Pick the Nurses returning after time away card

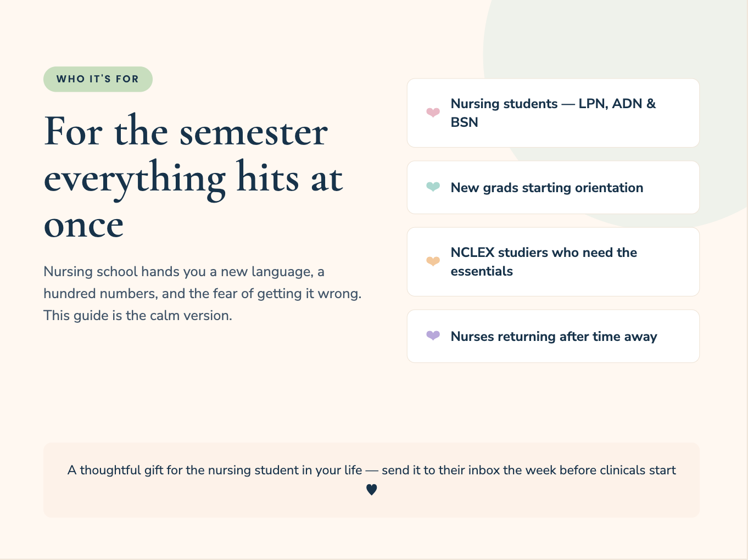click(x=553, y=336)
